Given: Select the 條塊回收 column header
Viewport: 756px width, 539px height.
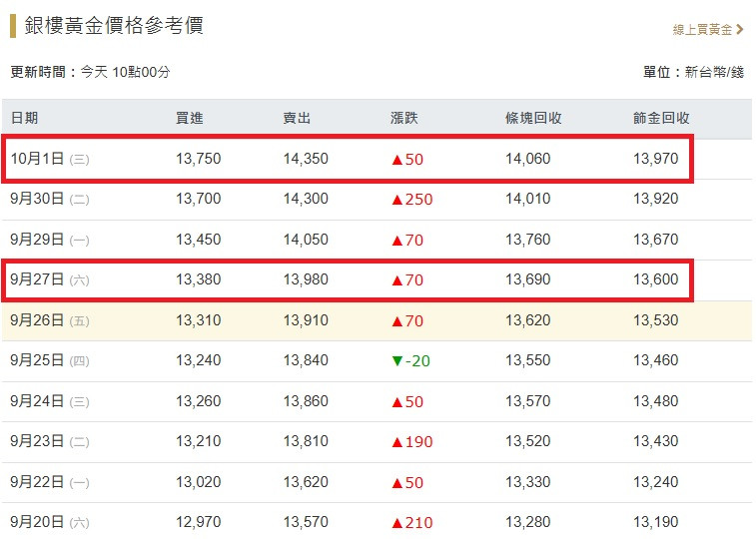Looking at the screenshot, I should click(x=533, y=118).
